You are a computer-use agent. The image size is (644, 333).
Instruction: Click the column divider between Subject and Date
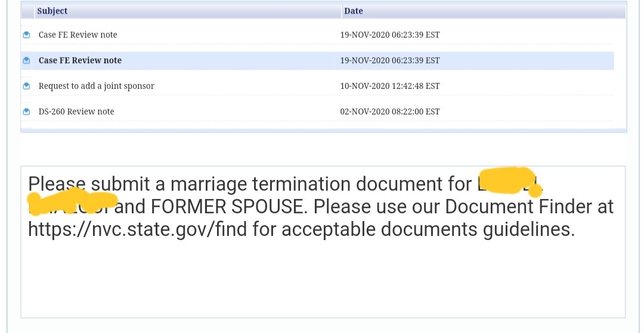coord(342,11)
